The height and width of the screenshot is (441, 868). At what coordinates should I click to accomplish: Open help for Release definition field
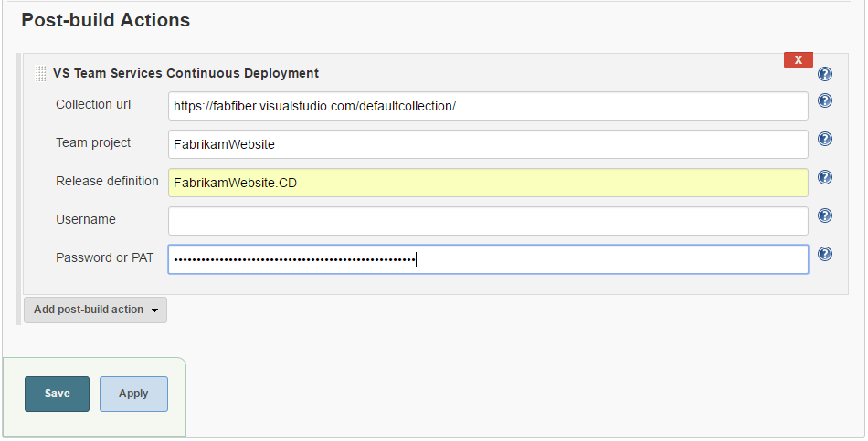[825, 177]
